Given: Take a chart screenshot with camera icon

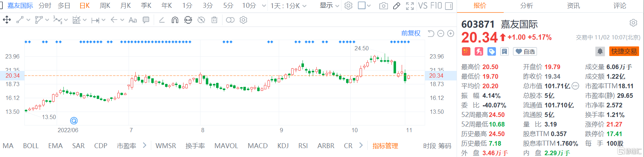Looking at the screenshot, I should tap(383, 6).
